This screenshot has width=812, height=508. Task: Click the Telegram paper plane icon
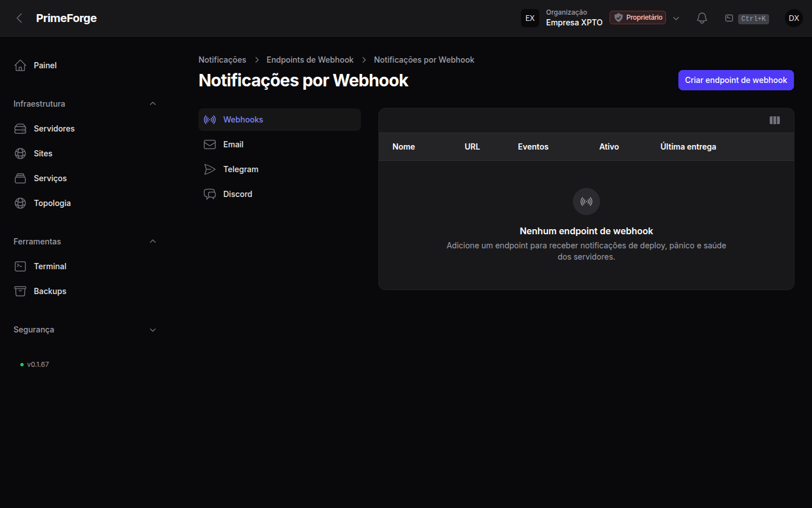[210, 169]
